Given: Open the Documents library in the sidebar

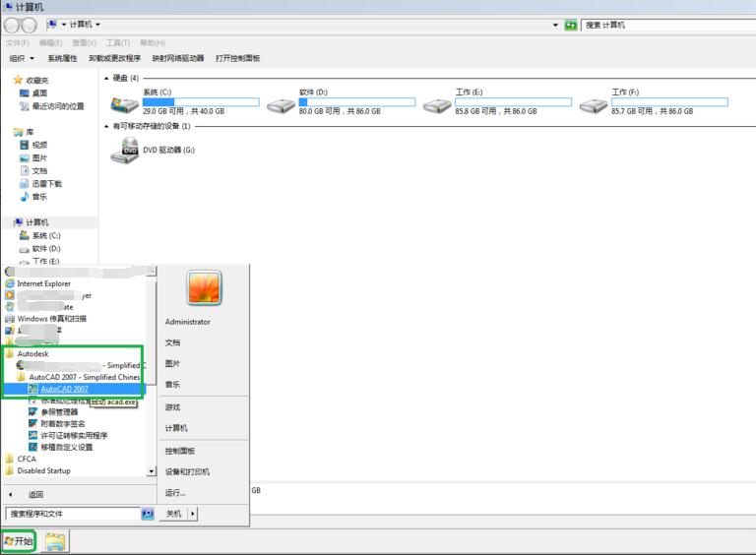Looking at the screenshot, I should 33,170.
